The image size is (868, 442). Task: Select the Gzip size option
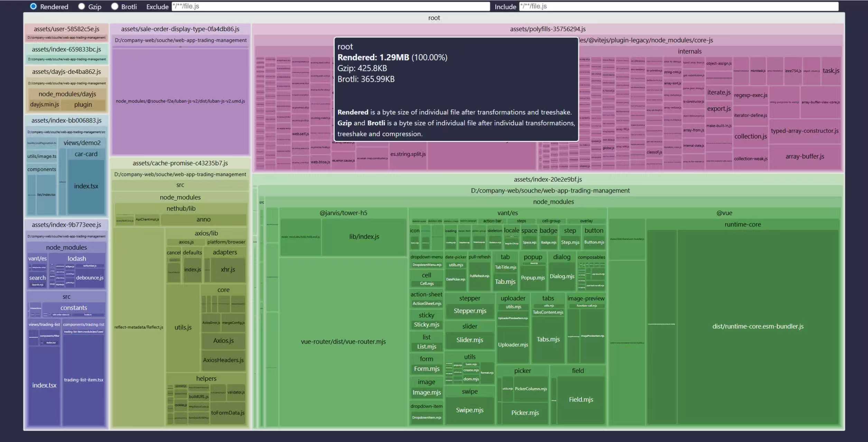point(82,7)
